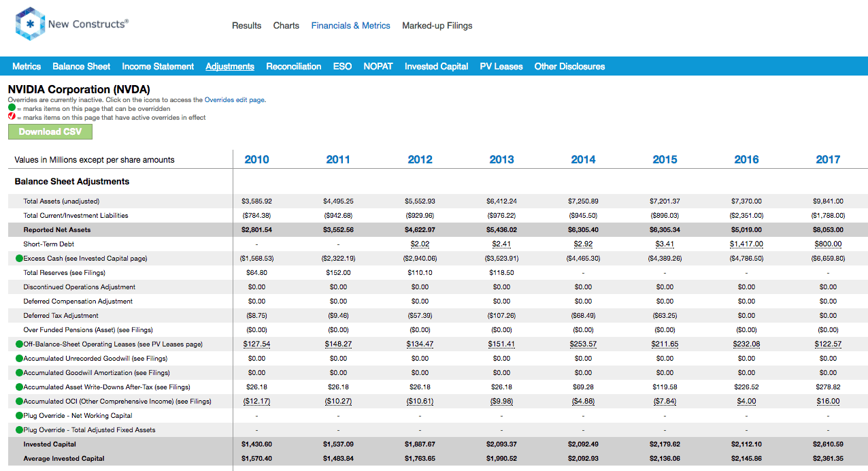Click override icon for Accumulated OCI row
The height and width of the screenshot is (471, 868).
19,402
